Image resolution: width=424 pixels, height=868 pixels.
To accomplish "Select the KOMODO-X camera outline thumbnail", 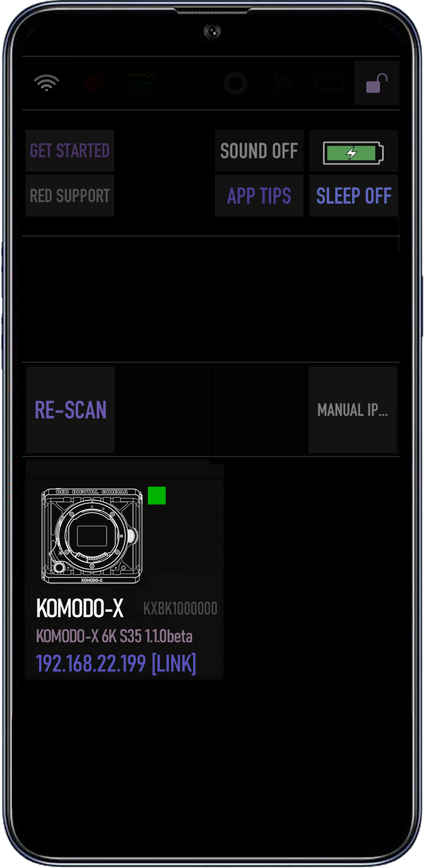I will [x=92, y=536].
